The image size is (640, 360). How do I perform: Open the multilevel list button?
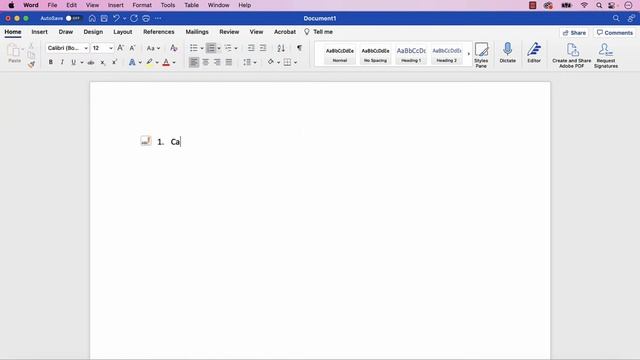pyautogui.click(x=228, y=48)
